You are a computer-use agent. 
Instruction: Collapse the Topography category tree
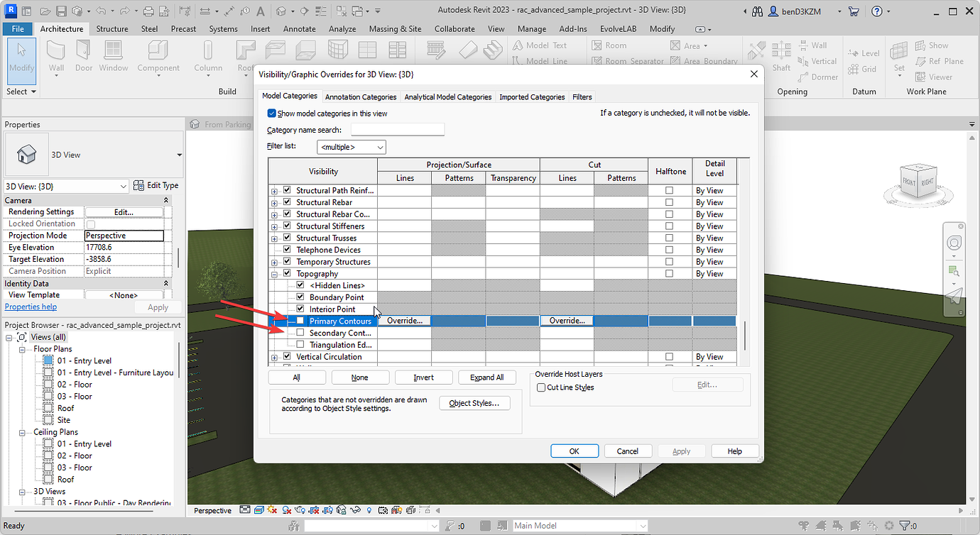click(x=274, y=273)
